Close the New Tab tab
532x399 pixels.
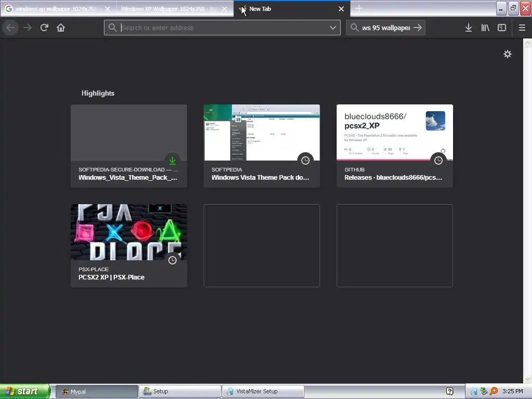341,9
